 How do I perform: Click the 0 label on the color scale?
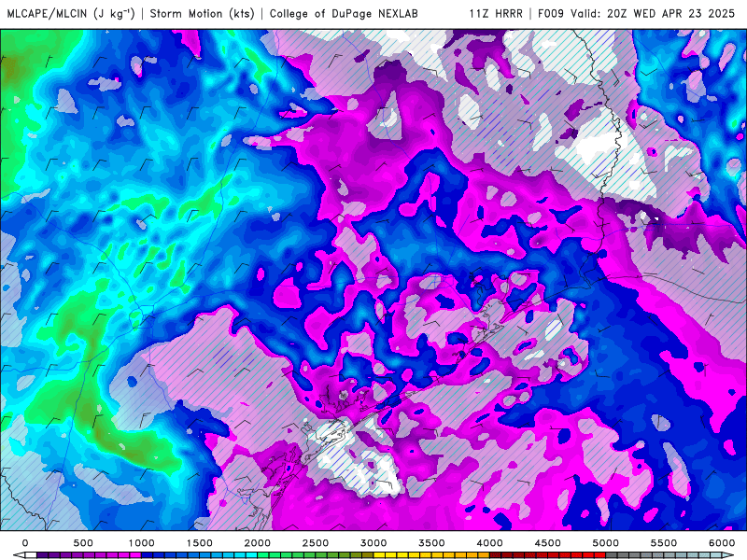tap(25, 543)
